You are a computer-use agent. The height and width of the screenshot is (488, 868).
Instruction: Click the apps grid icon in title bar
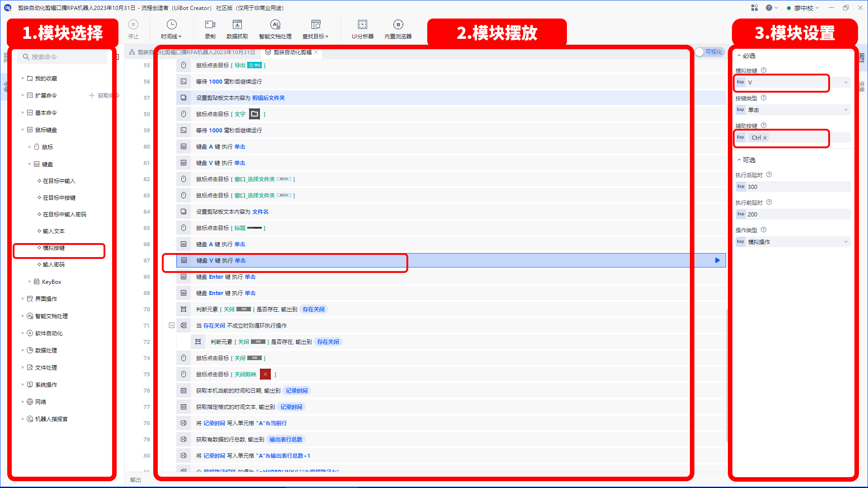(754, 8)
